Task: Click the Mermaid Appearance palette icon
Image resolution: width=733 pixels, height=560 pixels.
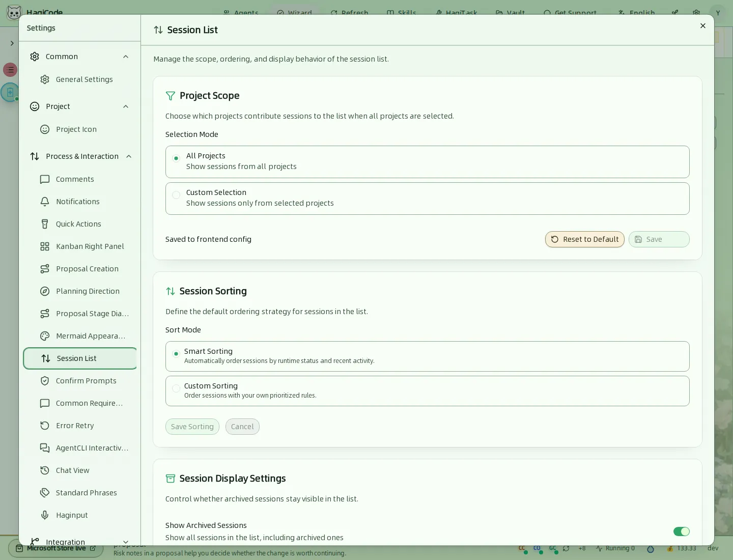Action: (x=45, y=336)
